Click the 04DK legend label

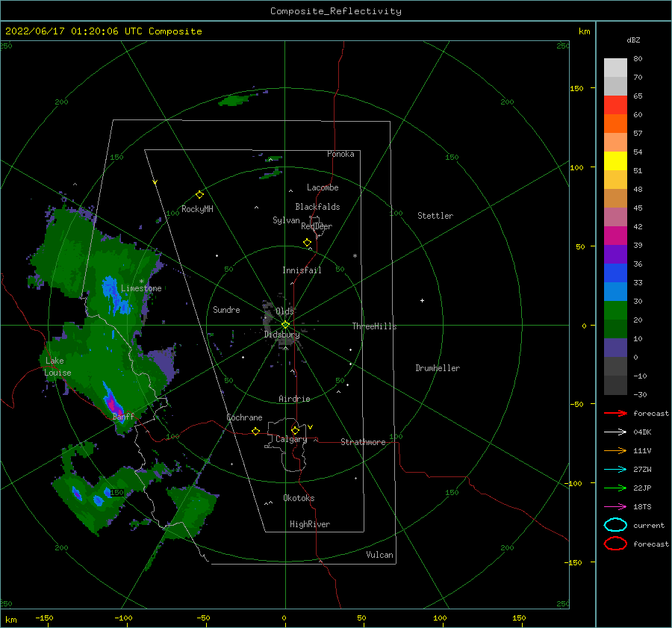coord(642,432)
